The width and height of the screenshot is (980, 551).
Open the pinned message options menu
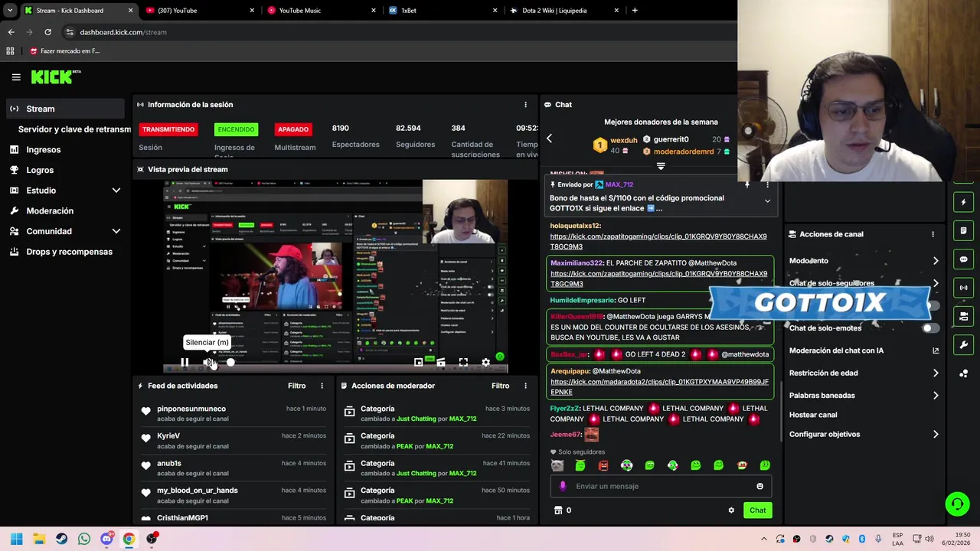coord(767,184)
